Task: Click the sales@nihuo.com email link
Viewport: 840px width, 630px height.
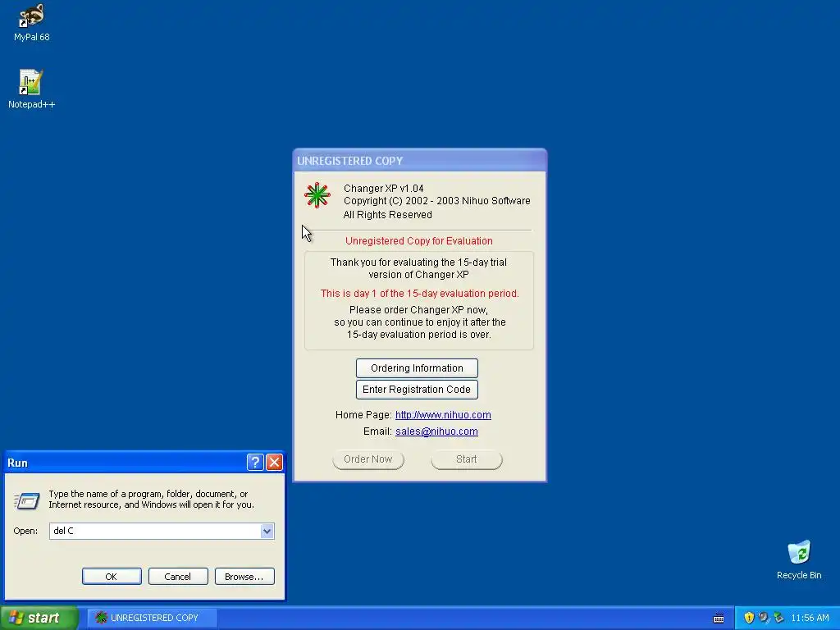Action: pyautogui.click(x=436, y=431)
